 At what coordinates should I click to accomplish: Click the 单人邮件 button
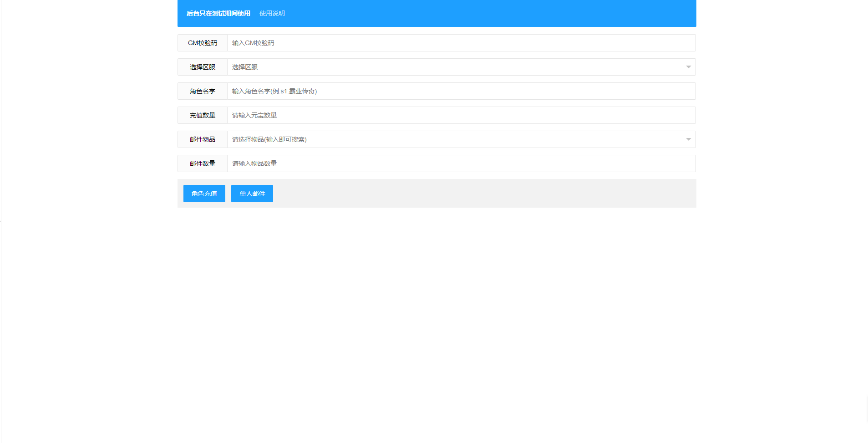pyautogui.click(x=252, y=194)
